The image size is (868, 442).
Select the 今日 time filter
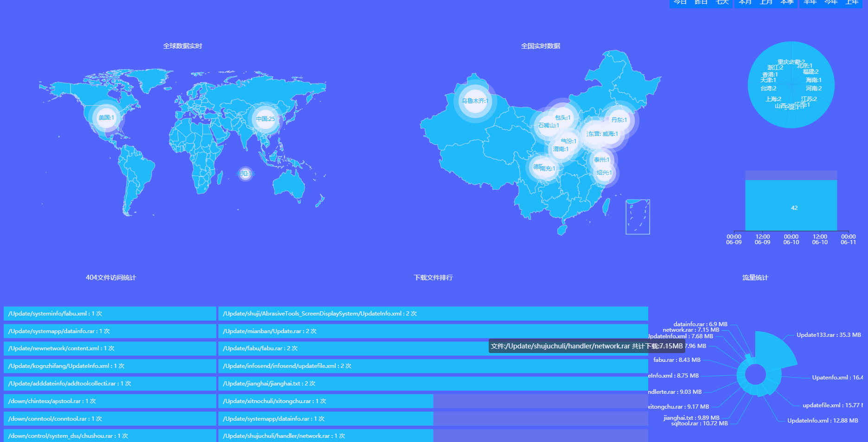(x=680, y=3)
